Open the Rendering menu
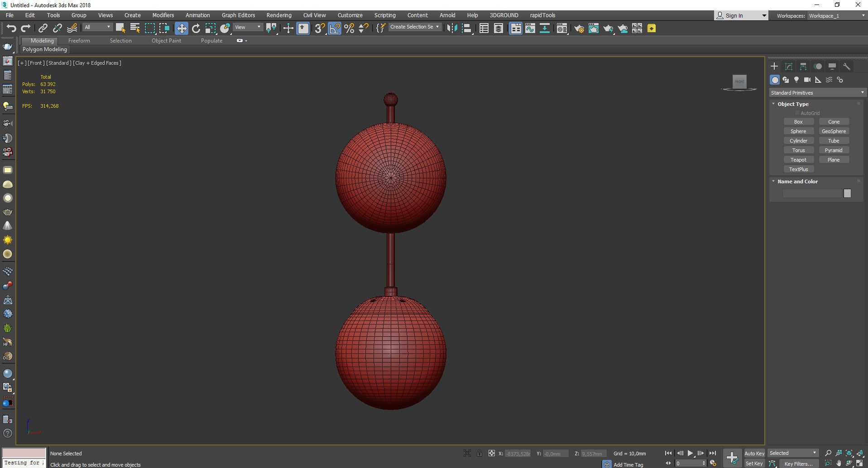The width and height of the screenshot is (868, 468). [279, 15]
